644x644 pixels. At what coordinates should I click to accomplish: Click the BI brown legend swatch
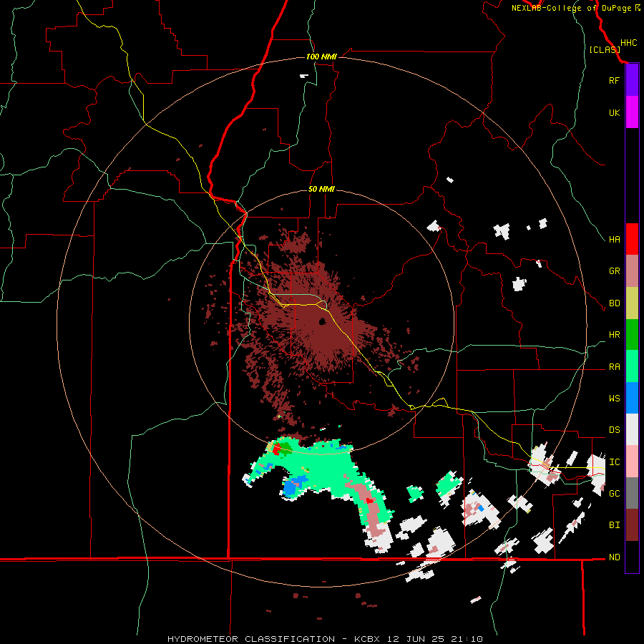[632, 525]
